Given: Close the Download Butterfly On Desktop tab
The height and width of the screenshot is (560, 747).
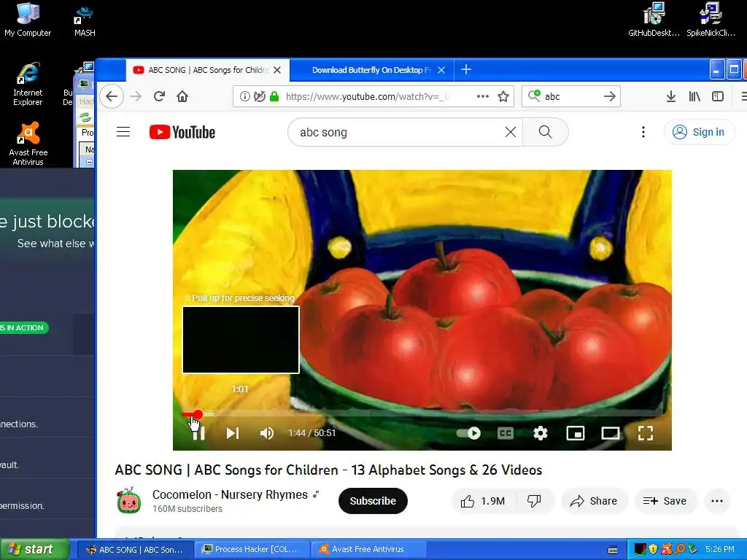Looking at the screenshot, I should (x=441, y=70).
